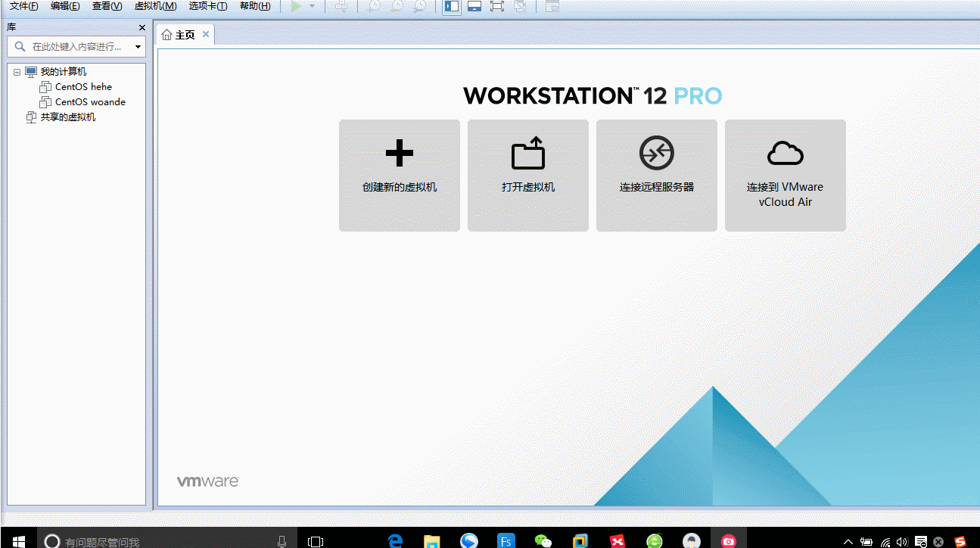Screen dimensions: 980x548
Task: Click the open virtual machine folder icon
Action: click(x=528, y=153)
